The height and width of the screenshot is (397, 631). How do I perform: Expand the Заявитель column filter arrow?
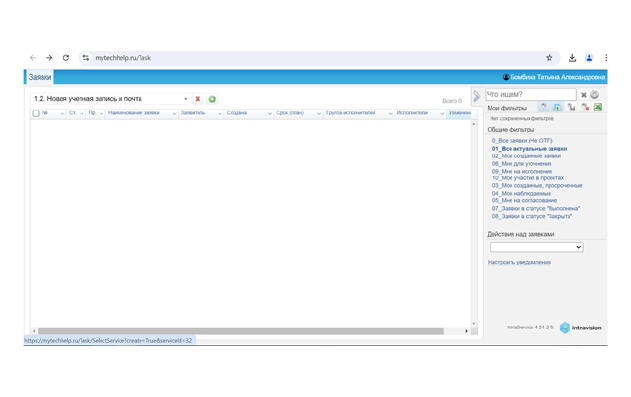(220, 113)
